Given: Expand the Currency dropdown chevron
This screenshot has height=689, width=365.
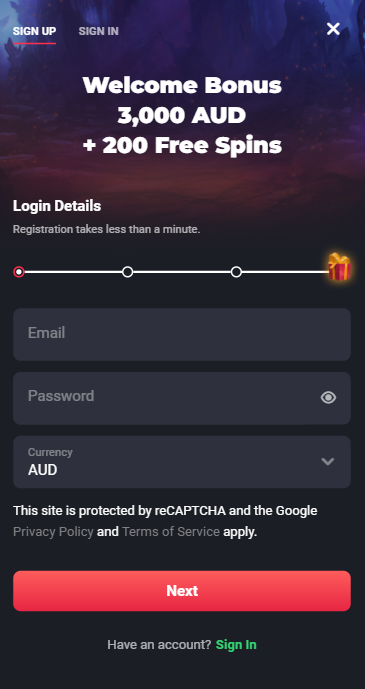Looking at the screenshot, I should point(328,461).
